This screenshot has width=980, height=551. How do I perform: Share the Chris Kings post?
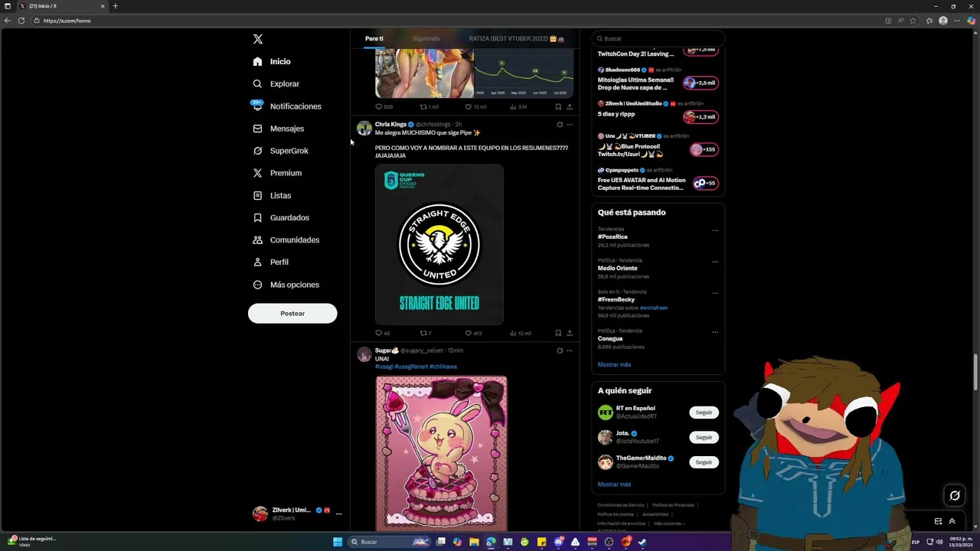pos(569,333)
